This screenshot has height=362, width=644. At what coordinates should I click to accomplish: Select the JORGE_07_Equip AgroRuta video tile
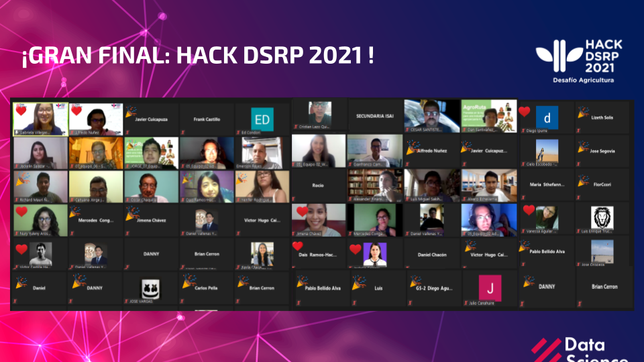[x=151, y=153]
